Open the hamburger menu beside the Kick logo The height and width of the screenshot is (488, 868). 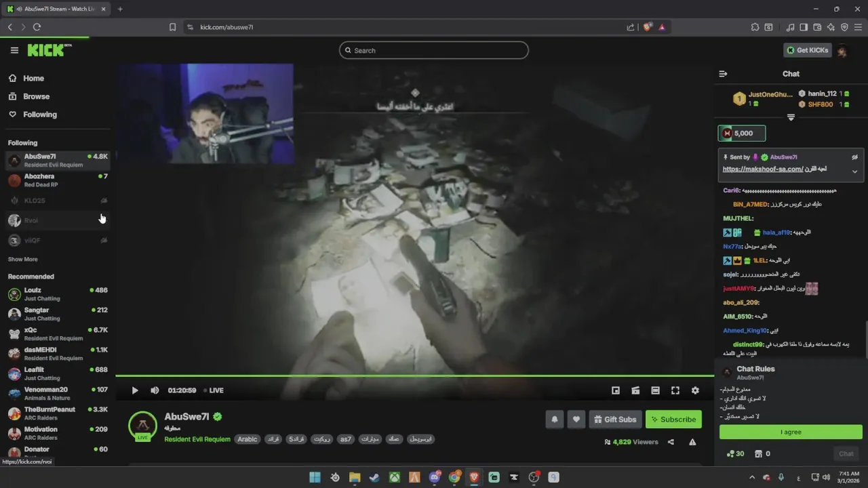click(14, 50)
